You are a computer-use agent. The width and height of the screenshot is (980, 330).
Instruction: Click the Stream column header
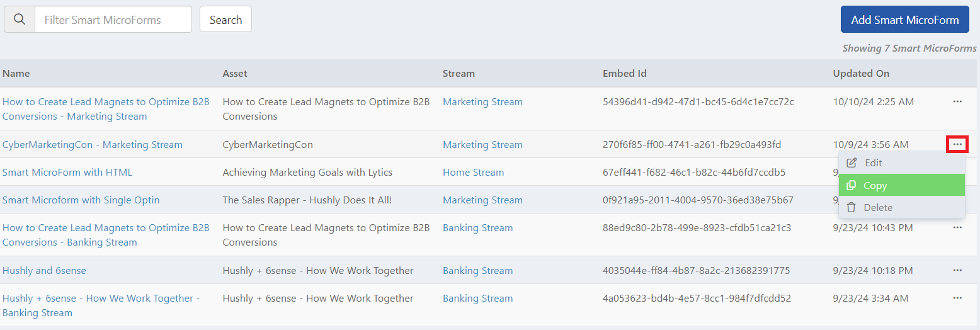459,73
